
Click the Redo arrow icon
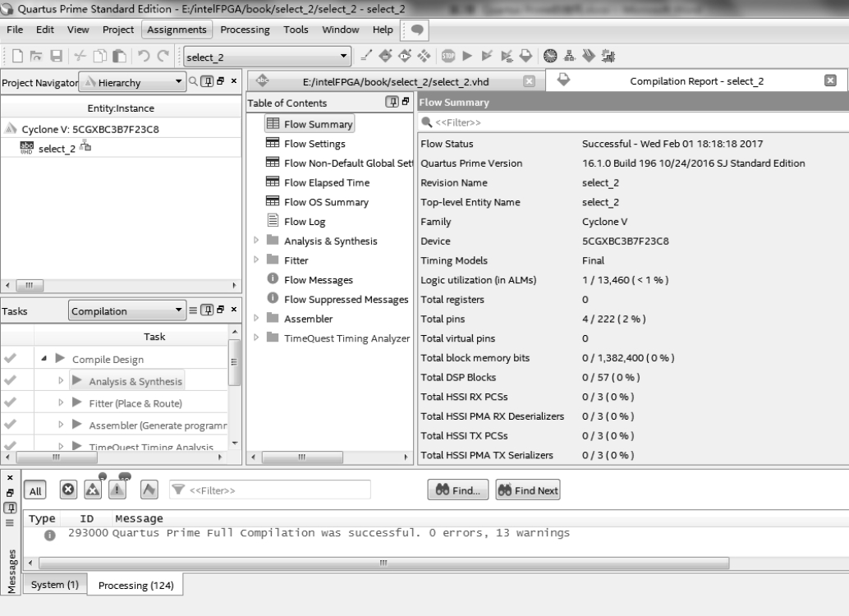tap(163, 56)
